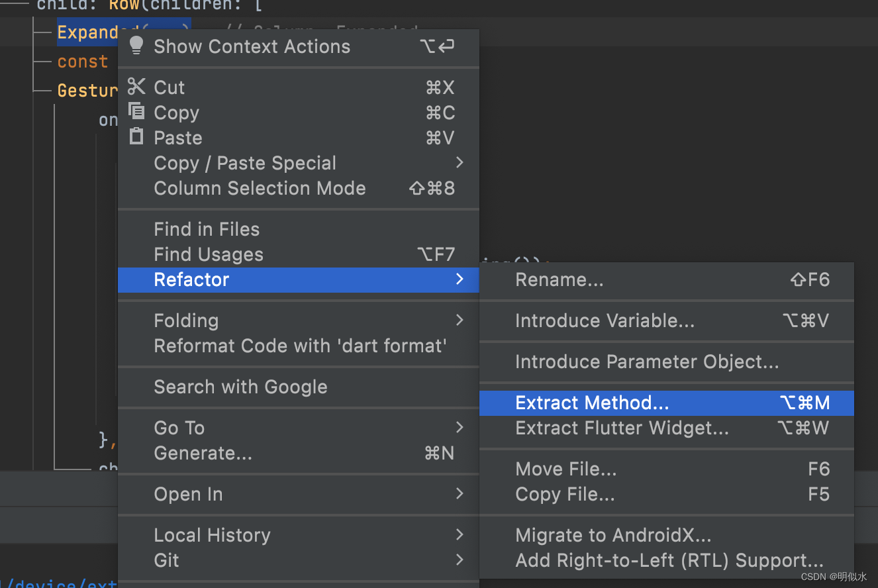Expand the Refactor submenu arrow
878x588 pixels.
point(460,279)
